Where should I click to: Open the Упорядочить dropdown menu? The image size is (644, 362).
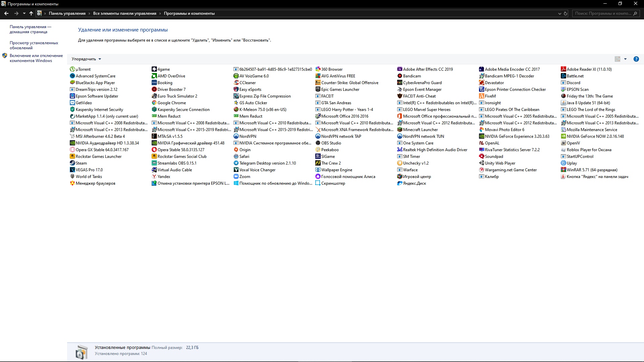click(86, 59)
